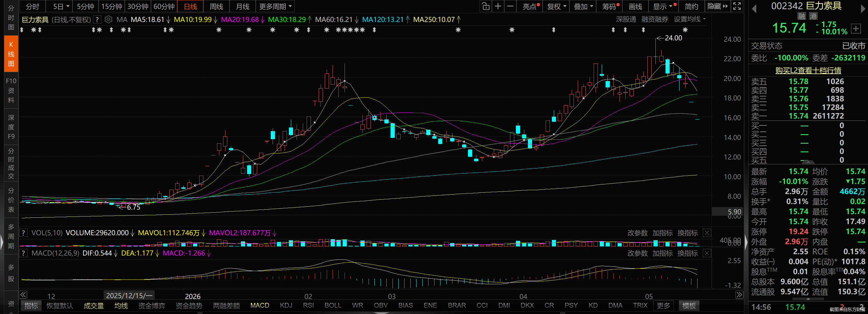The height and width of the screenshot is (314, 868).
Task: Switch to the 月线 monthly chart tab
Action: click(243, 6)
